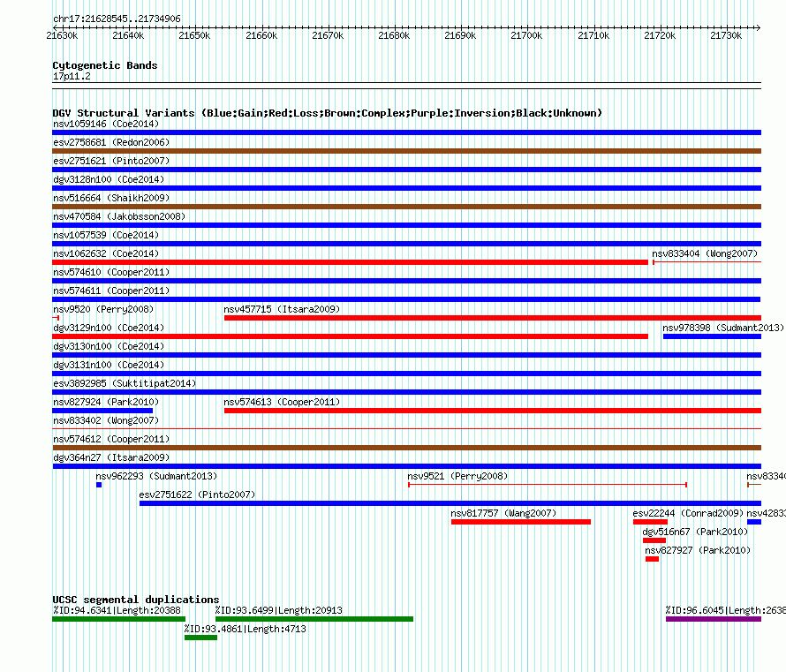Screen dimensions: 786x672
Task: Select the nsv516664 (Shaikh2009) complex bar
Action: tap(406, 207)
